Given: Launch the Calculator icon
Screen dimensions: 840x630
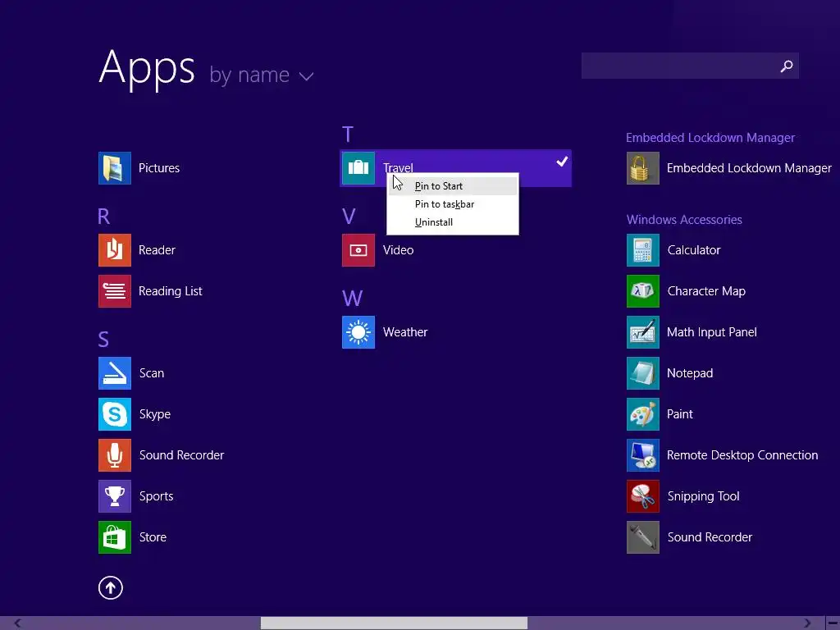Looking at the screenshot, I should coord(643,250).
